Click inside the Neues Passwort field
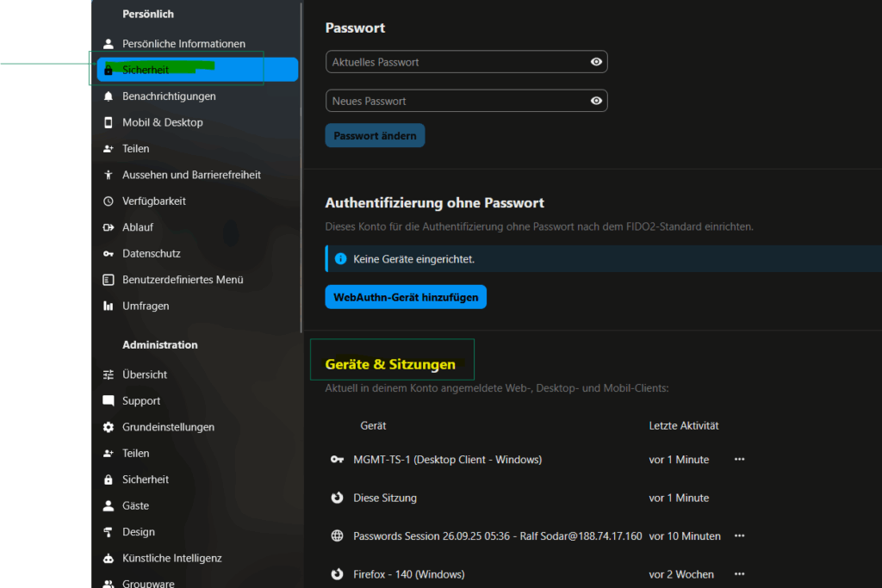The width and height of the screenshot is (882, 588). coord(448,101)
